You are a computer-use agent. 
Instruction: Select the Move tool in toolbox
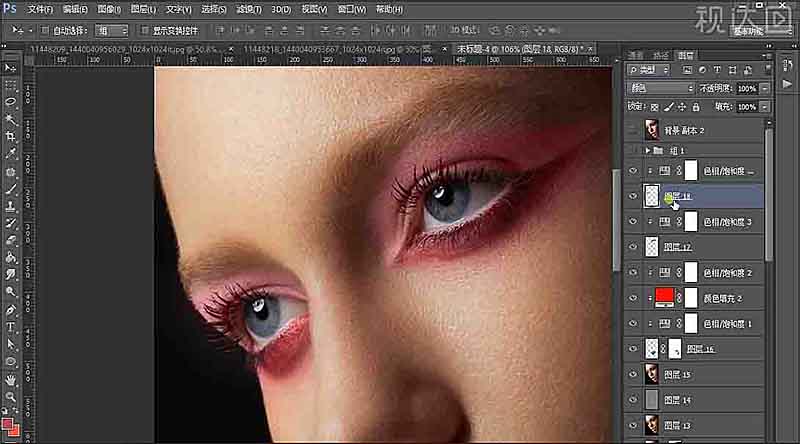coord(10,68)
